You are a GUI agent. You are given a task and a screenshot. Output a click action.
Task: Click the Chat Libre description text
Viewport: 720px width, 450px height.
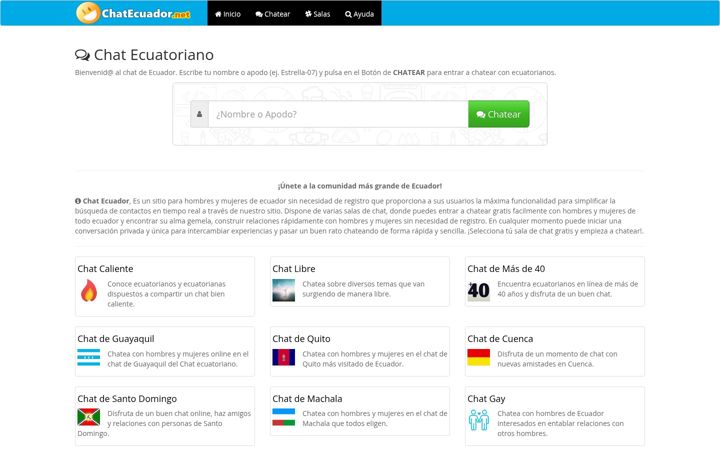click(x=363, y=289)
